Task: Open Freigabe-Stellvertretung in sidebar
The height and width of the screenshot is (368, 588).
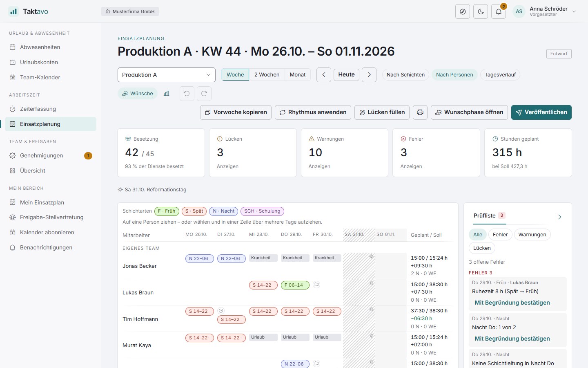Action: coord(51,218)
